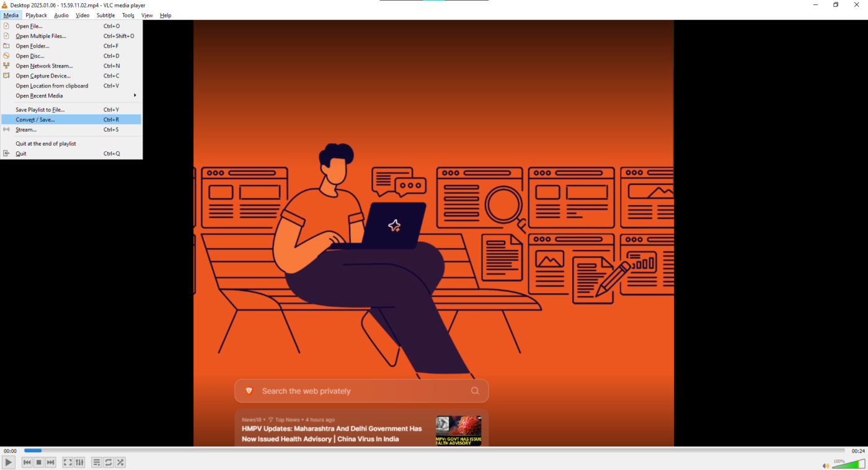Mute audio via speaker icon
The image size is (868, 470).
(826, 466)
